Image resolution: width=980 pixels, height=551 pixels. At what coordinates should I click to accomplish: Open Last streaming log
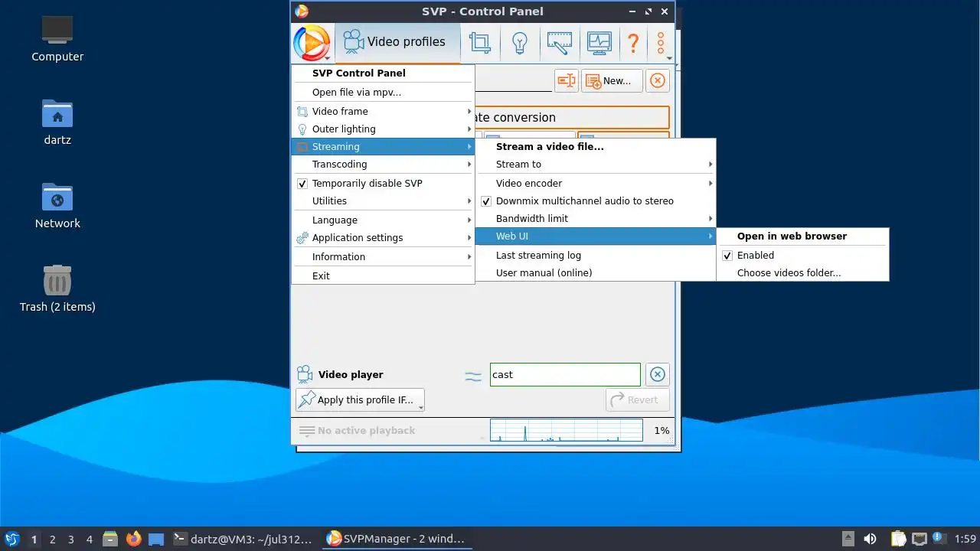tap(596, 256)
